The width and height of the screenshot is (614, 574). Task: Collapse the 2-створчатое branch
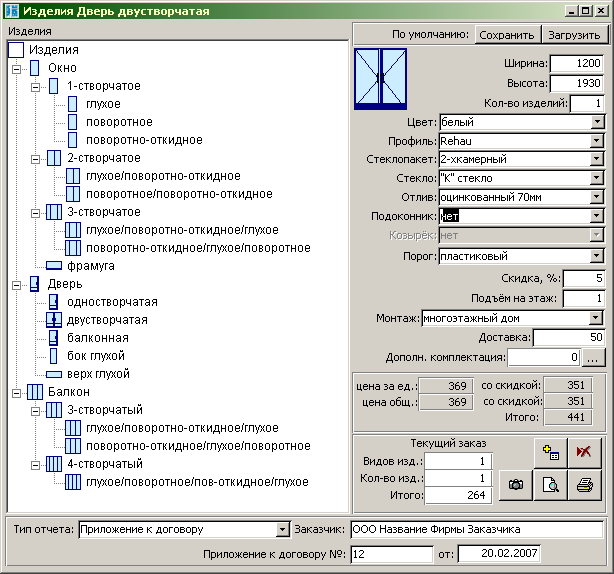point(35,159)
